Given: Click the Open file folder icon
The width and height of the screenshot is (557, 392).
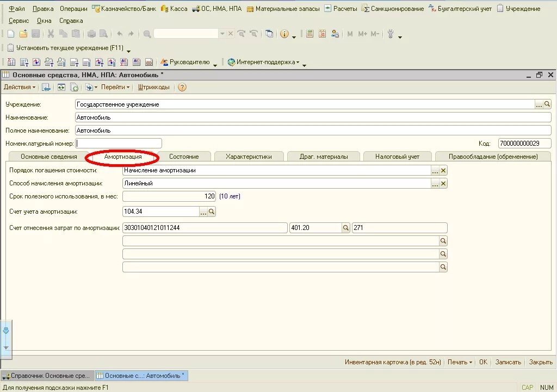Looking at the screenshot, I should pyautogui.click(x=23, y=34).
